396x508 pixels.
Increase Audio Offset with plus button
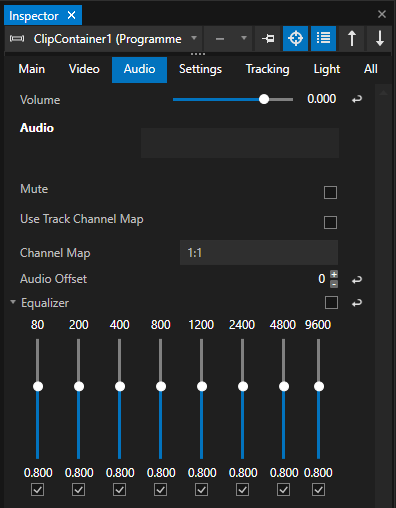point(334,274)
